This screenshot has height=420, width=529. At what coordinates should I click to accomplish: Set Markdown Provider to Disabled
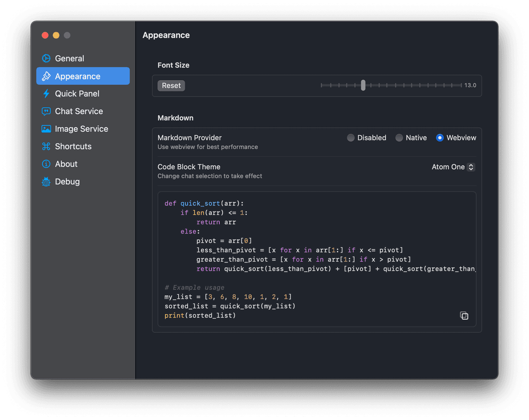coord(351,138)
